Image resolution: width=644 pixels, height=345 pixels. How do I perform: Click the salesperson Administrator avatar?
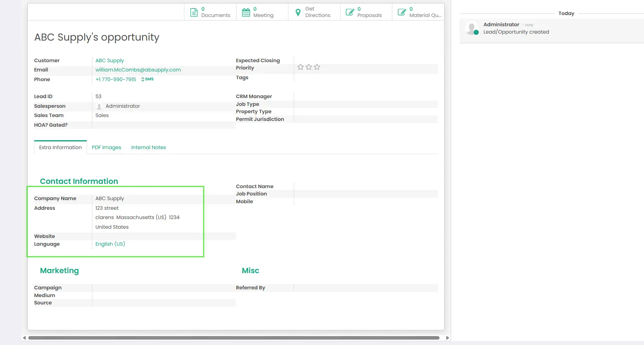pos(99,106)
